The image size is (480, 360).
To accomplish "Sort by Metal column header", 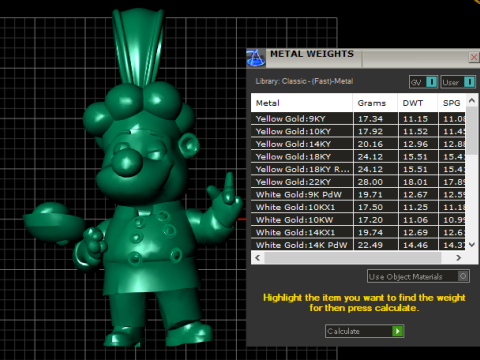I will pos(302,103).
